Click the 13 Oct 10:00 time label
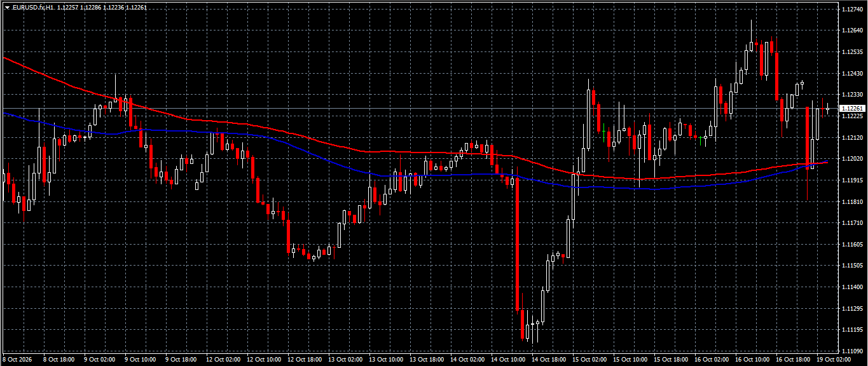The width and height of the screenshot is (868, 366). click(x=386, y=360)
